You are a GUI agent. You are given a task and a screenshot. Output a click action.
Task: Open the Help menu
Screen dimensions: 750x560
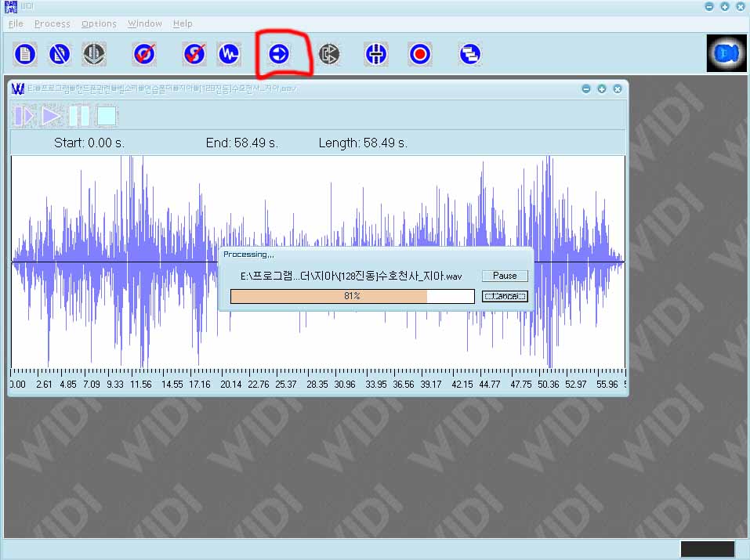point(183,23)
